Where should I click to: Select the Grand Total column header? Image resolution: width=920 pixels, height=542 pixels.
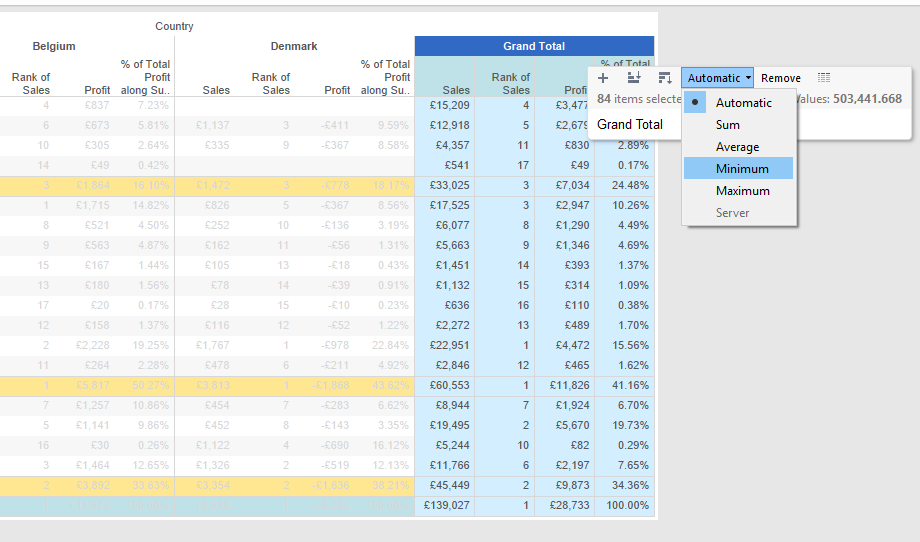[x=534, y=46]
